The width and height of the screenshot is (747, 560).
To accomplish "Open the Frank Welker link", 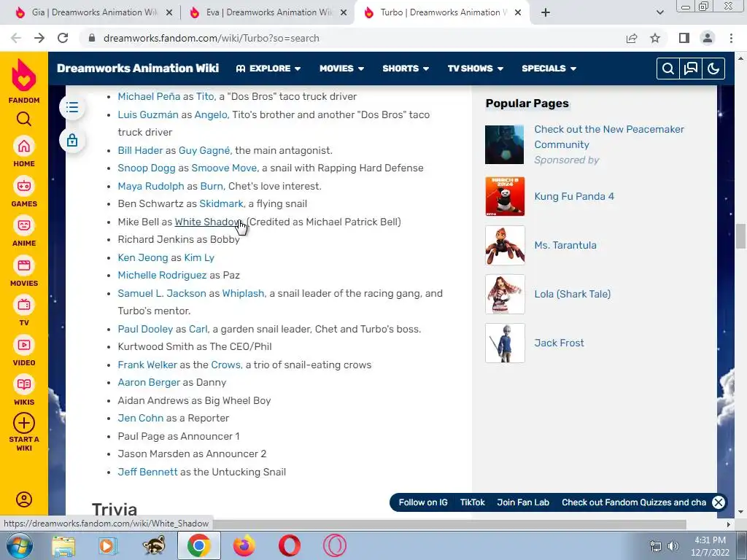I will coord(147,365).
